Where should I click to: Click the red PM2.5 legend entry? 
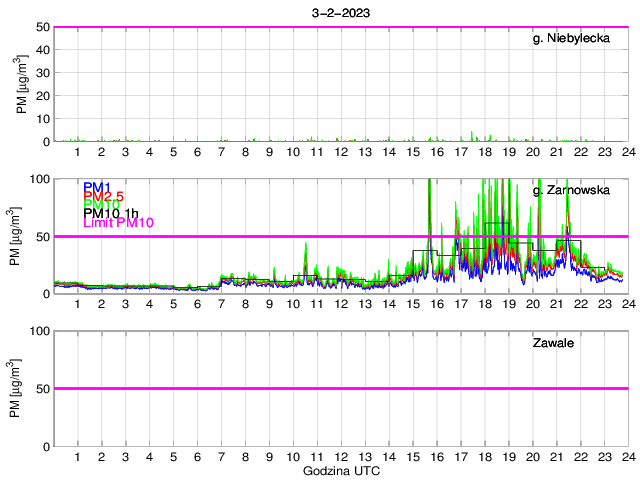pos(104,196)
